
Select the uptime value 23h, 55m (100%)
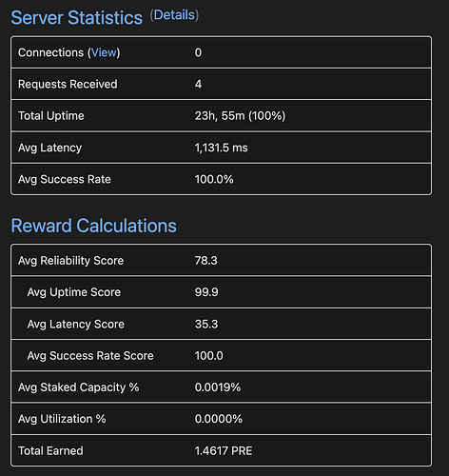coord(240,116)
